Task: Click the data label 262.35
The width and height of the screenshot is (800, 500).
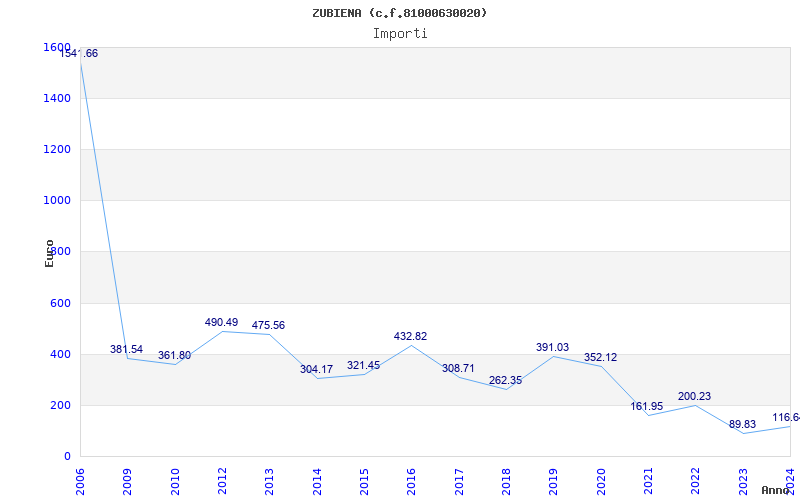Action: [x=505, y=381]
